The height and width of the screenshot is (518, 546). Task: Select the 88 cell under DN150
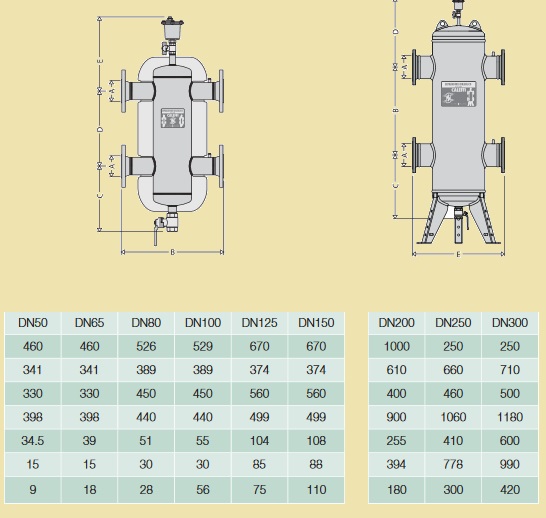click(316, 464)
